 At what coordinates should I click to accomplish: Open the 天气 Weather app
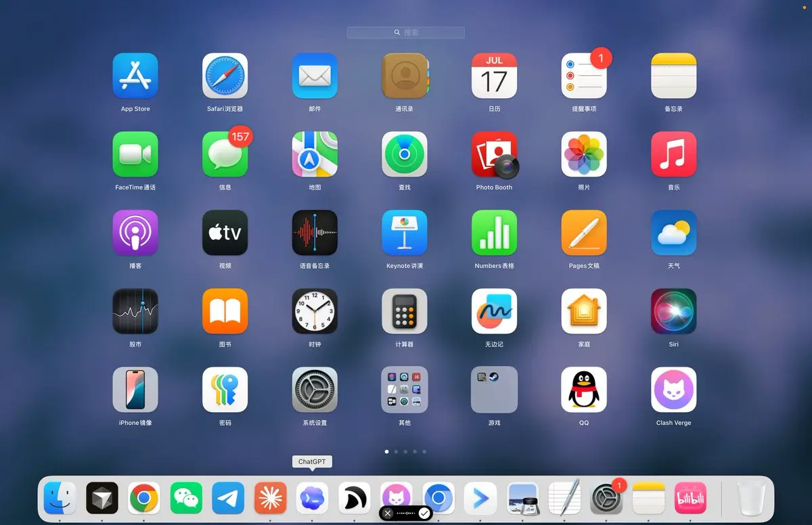click(x=673, y=233)
